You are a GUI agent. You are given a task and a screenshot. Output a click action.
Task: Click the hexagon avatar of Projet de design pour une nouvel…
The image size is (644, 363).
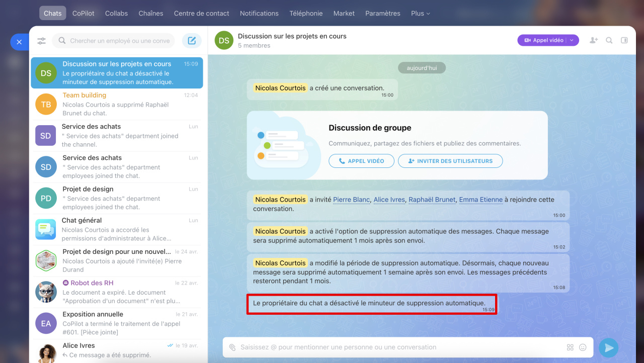point(46,261)
